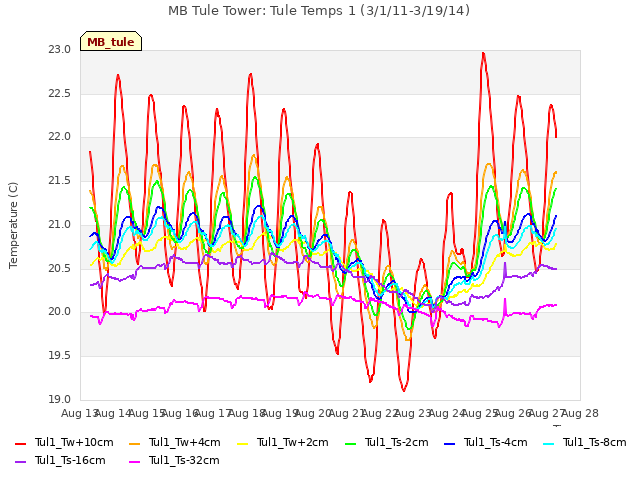Click the 20.5 y-axis tick label
The height and width of the screenshot is (480, 640).
[59, 269]
